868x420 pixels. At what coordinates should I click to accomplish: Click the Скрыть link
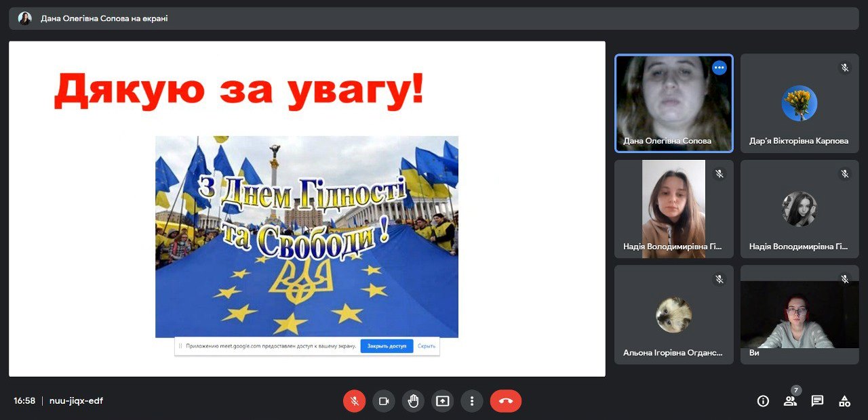[427, 346]
